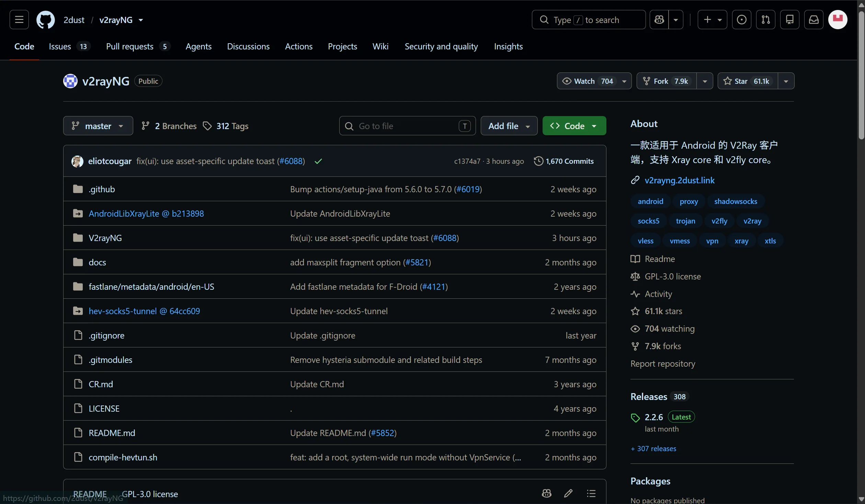This screenshot has width=865, height=504.
Task: Expand the master branch selector
Action: pyautogui.click(x=98, y=126)
